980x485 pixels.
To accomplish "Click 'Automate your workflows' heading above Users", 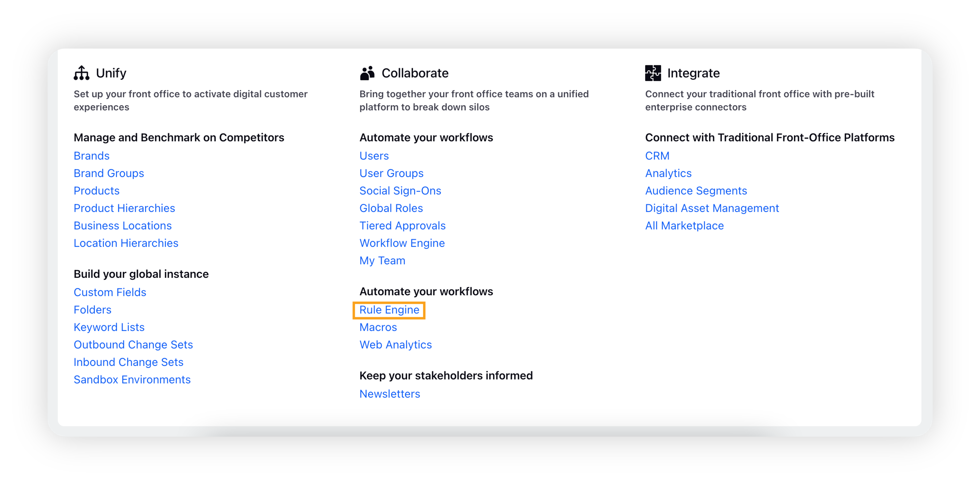I will click(426, 137).
